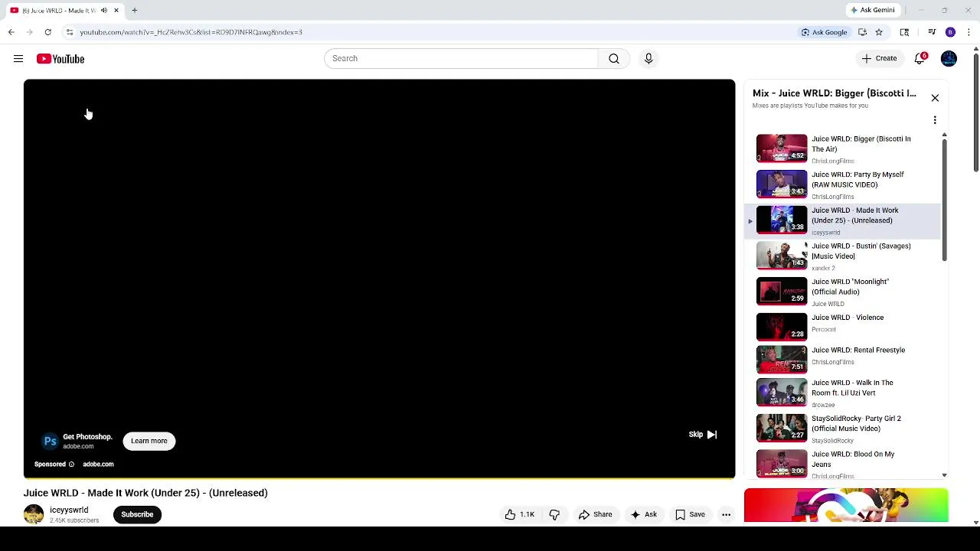Image resolution: width=980 pixels, height=551 pixels.
Task: Play StaySolidRocky - Party Girl 2
Action: coord(842,429)
